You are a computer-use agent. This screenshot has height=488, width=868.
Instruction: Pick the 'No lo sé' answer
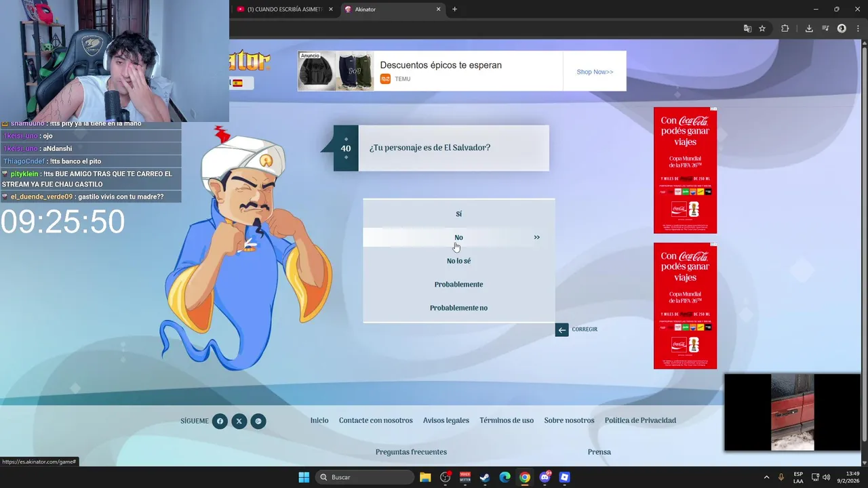[458, 261]
